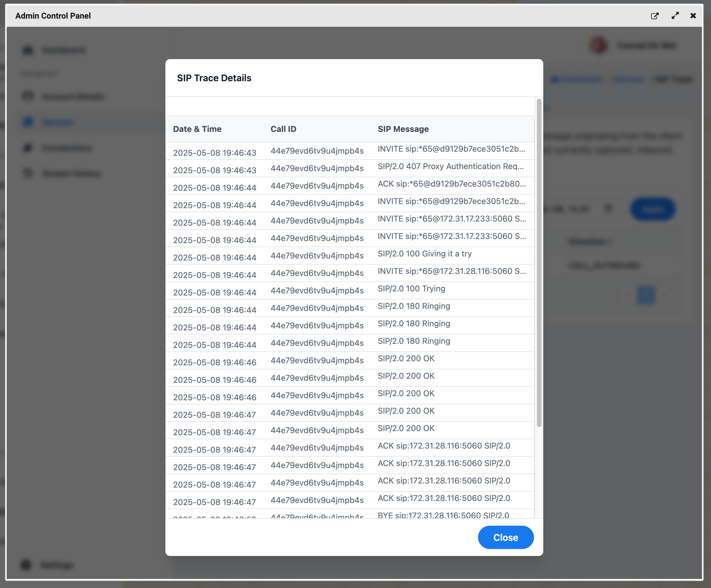Click the blurred Dashboard home icon in sidebar
Viewport: 711px width, 588px height.
[x=28, y=50]
